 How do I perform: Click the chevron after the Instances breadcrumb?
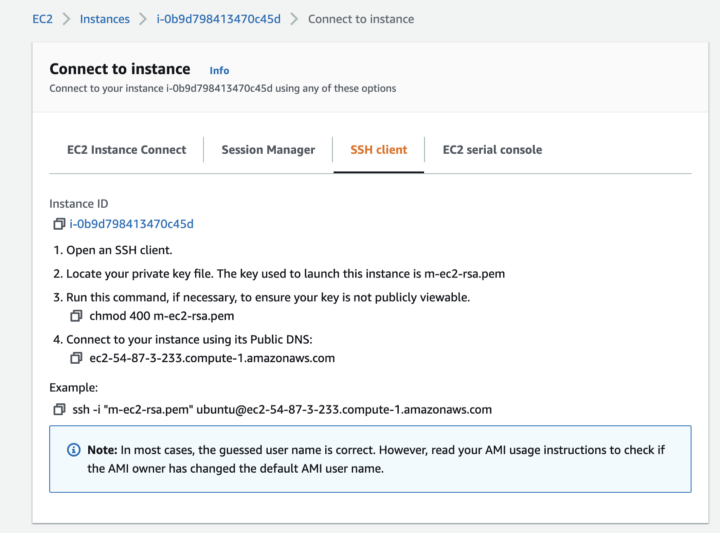(143, 19)
